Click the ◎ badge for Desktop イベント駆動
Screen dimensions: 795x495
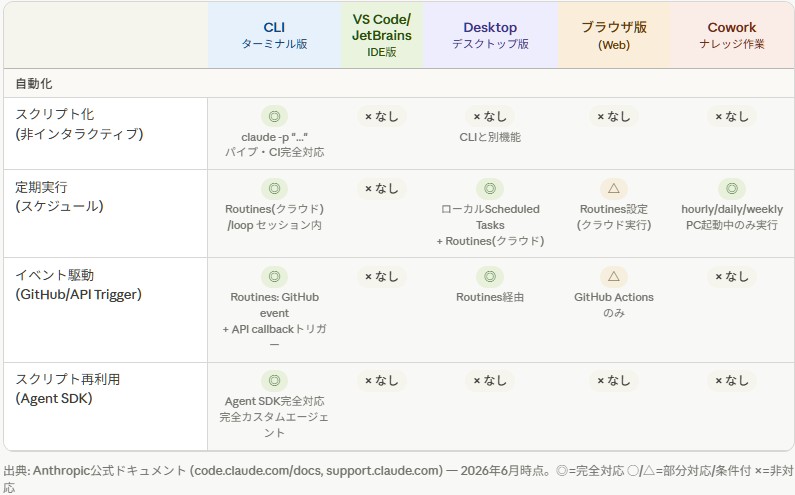tap(490, 276)
